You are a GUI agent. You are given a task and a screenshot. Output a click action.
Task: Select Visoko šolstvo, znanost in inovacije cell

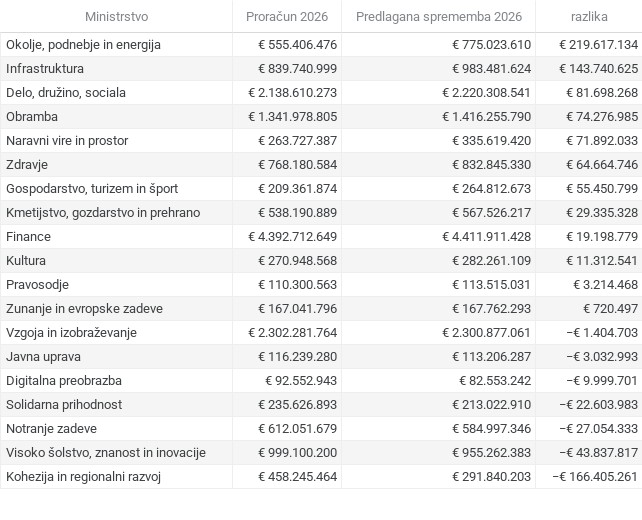tap(106, 453)
